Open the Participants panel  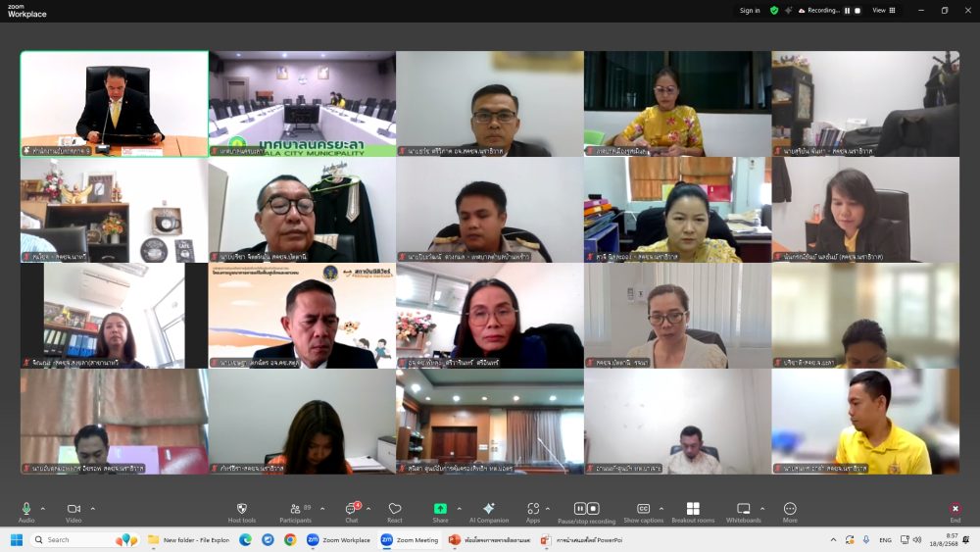point(295,509)
